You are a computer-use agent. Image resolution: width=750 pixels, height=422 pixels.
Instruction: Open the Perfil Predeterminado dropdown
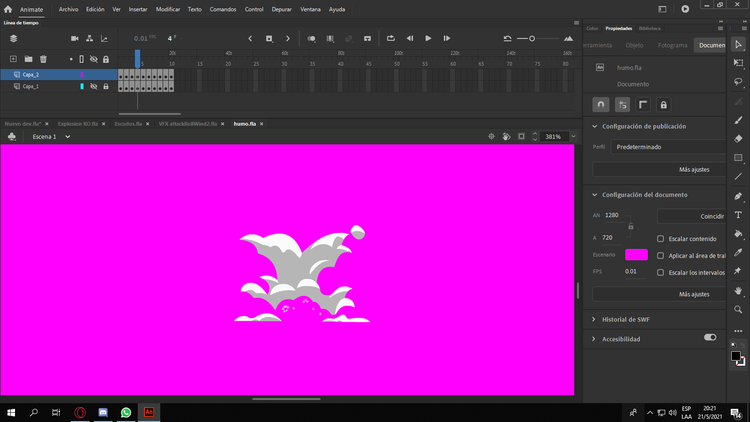[668, 147]
